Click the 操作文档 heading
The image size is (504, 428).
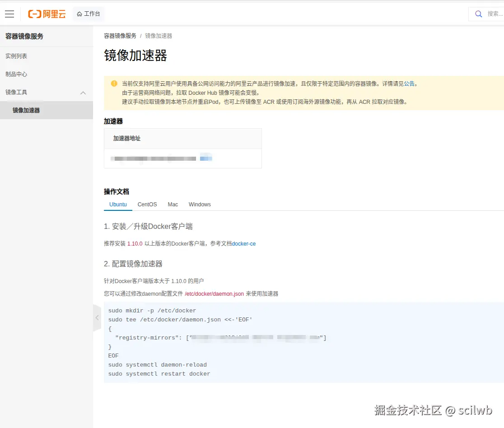pos(117,191)
